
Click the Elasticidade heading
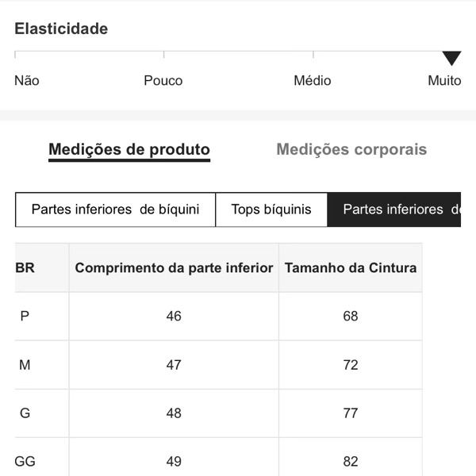tap(61, 29)
